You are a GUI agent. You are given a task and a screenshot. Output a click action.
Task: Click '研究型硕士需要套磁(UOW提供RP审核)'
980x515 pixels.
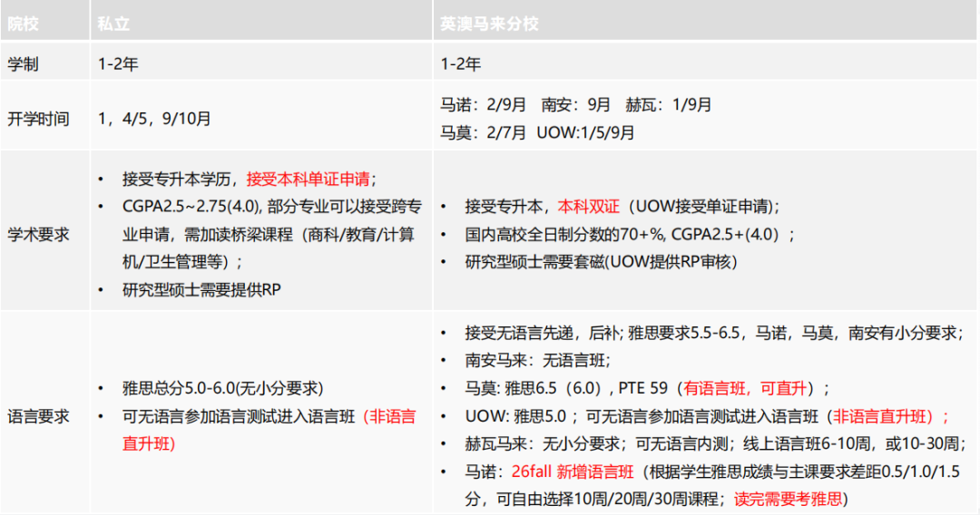coord(602,262)
